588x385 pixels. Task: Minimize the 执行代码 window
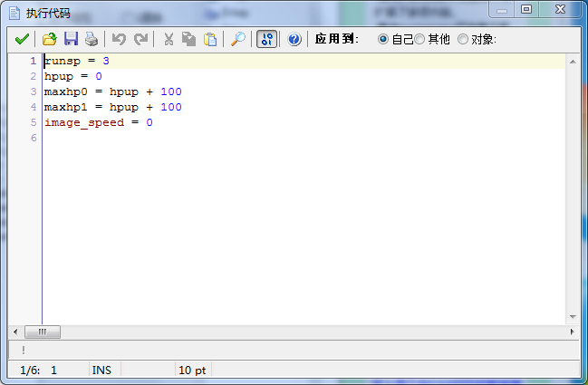click(502, 9)
